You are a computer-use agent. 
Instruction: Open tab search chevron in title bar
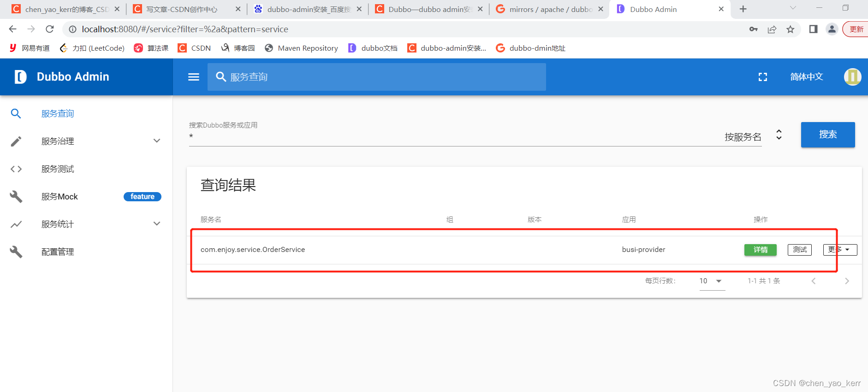tap(793, 8)
